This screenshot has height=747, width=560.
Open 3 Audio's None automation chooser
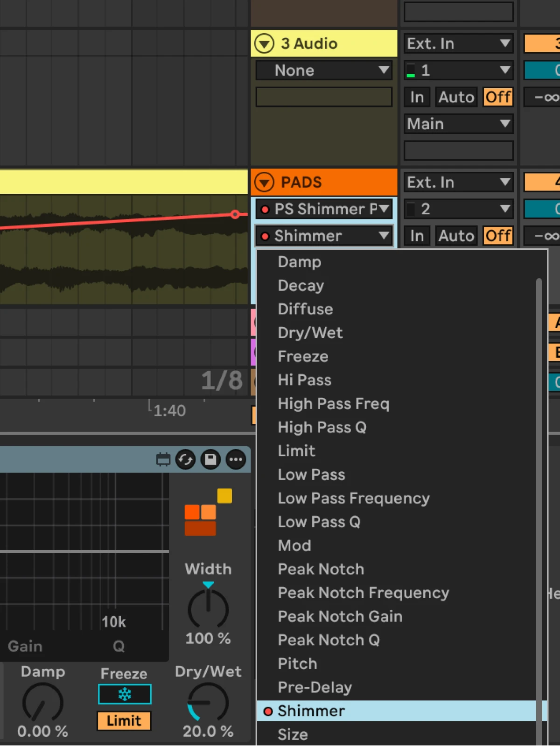click(x=324, y=70)
